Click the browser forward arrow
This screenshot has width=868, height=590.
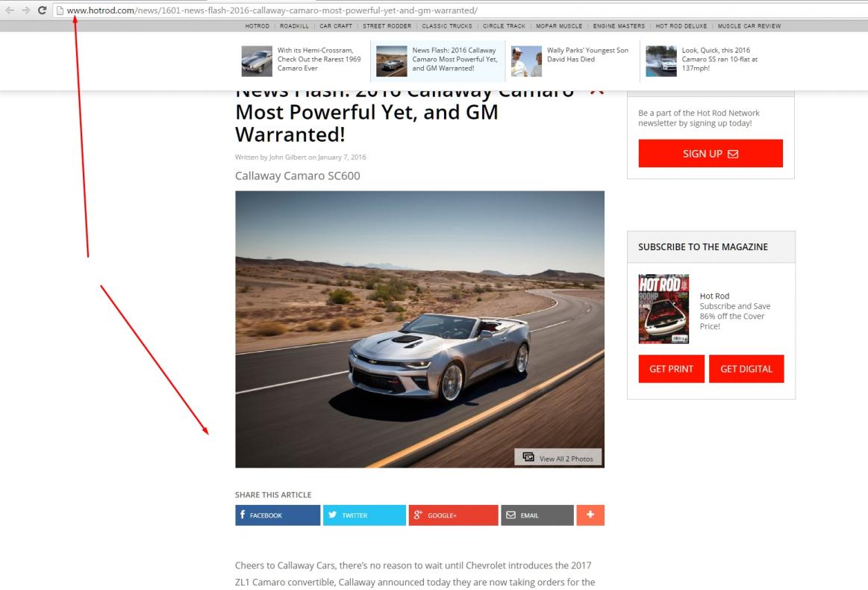[x=25, y=10]
